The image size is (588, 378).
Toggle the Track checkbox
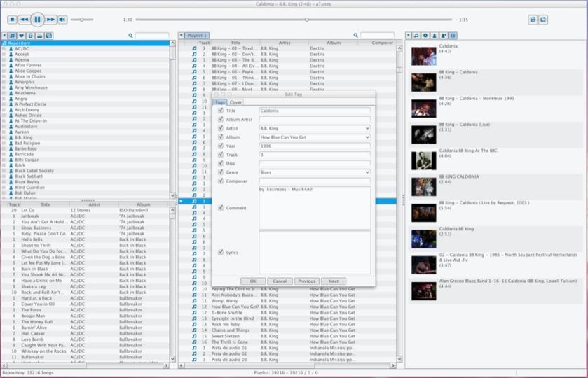pos(221,154)
